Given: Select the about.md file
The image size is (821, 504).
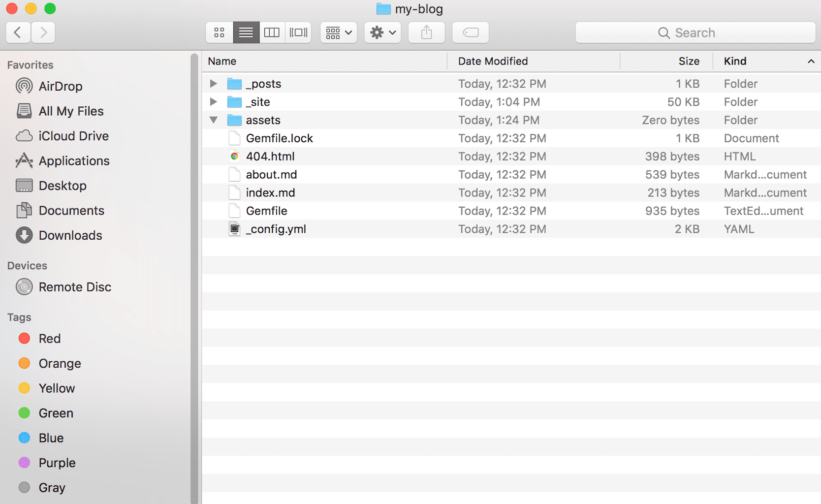Looking at the screenshot, I should (511, 175).
